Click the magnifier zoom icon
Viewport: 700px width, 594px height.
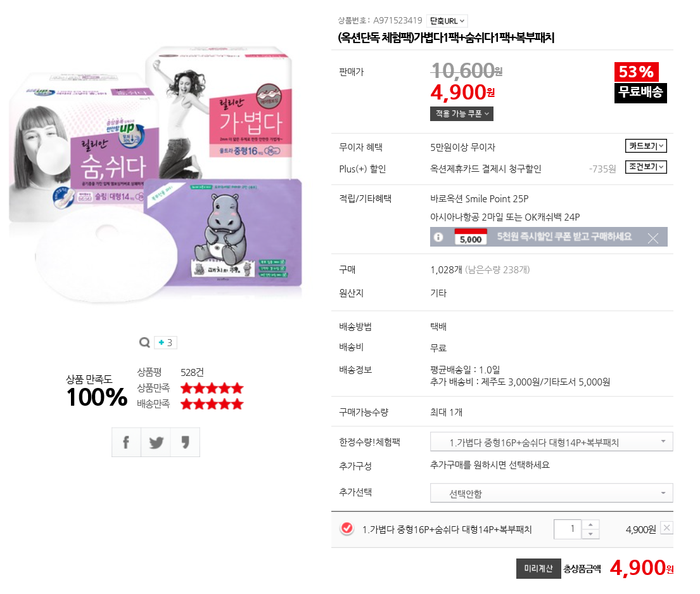[144, 342]
